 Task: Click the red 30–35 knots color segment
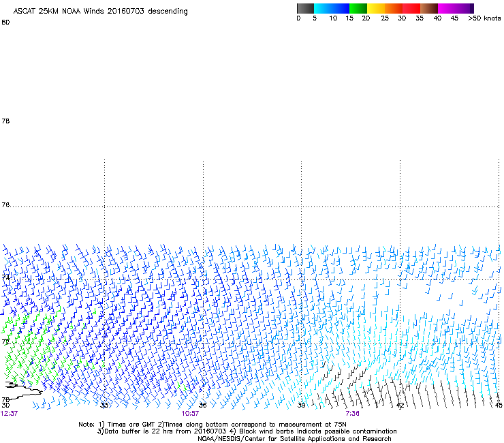coord(411,8)
